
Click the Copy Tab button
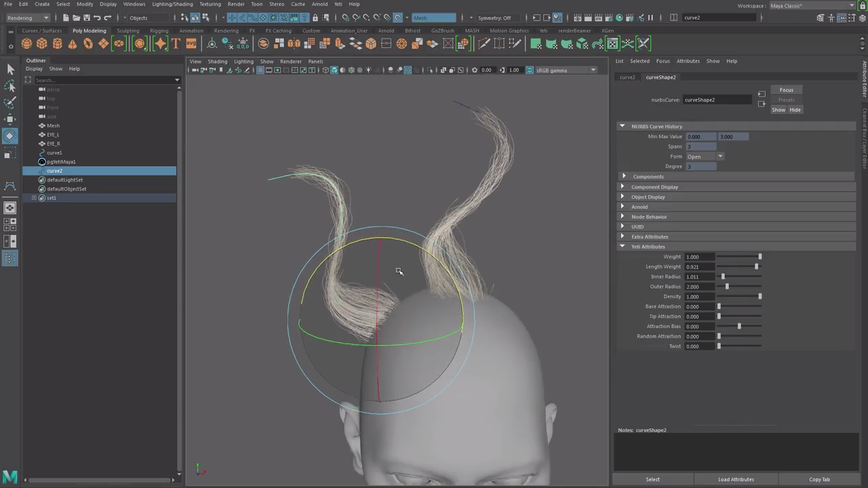(819, 479)
